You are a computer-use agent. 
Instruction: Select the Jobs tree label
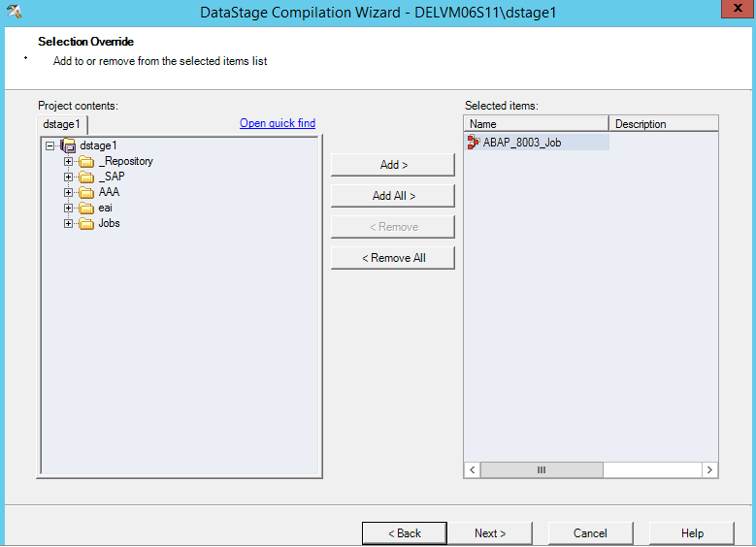tap(109, 224)
